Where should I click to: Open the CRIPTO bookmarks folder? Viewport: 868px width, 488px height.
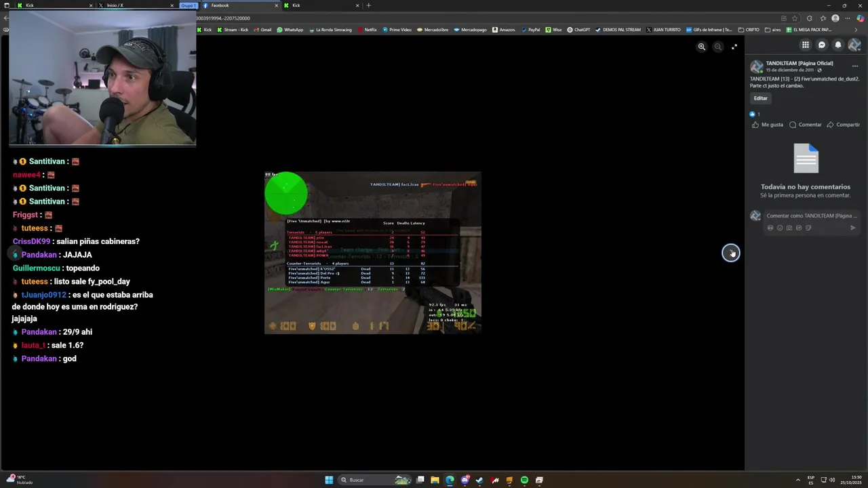[749, 30]
